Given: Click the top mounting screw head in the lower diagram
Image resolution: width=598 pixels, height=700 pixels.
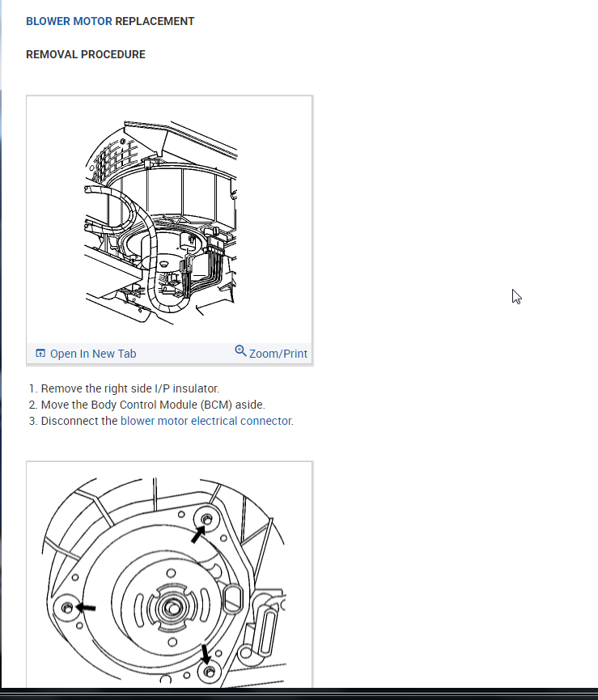Looking at the screenshot, I should tap(207, 520).
